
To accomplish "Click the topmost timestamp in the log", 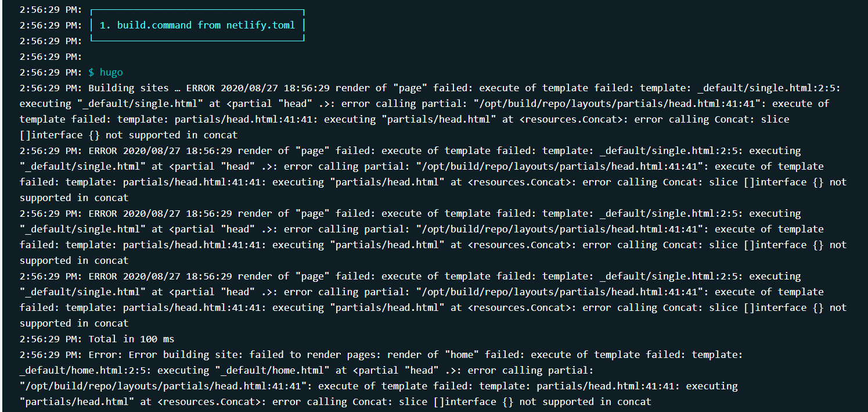I will click(x=51, y=9).
